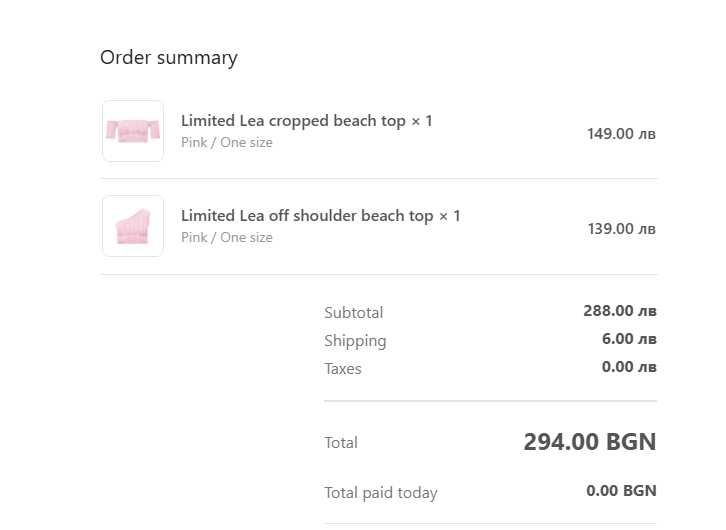Viewport: 726px width, 530px height.
Task: Click the Pink / One size variant under off shoulder top
Action: (227, 238)
